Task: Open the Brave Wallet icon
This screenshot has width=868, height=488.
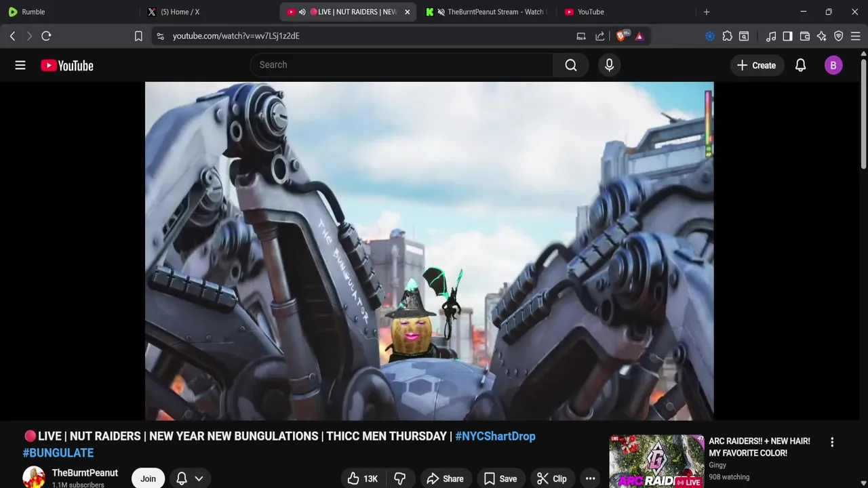Action: tap(805, 36)
